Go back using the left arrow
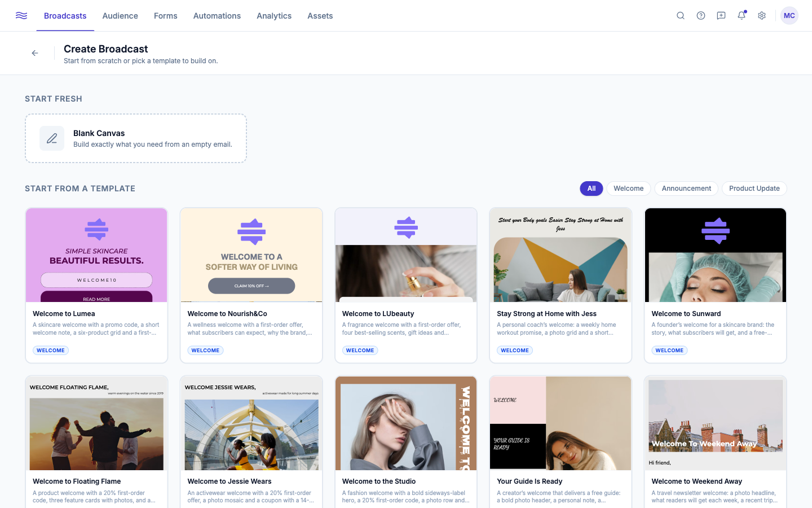Screen dimensions: 812x508 35,53
